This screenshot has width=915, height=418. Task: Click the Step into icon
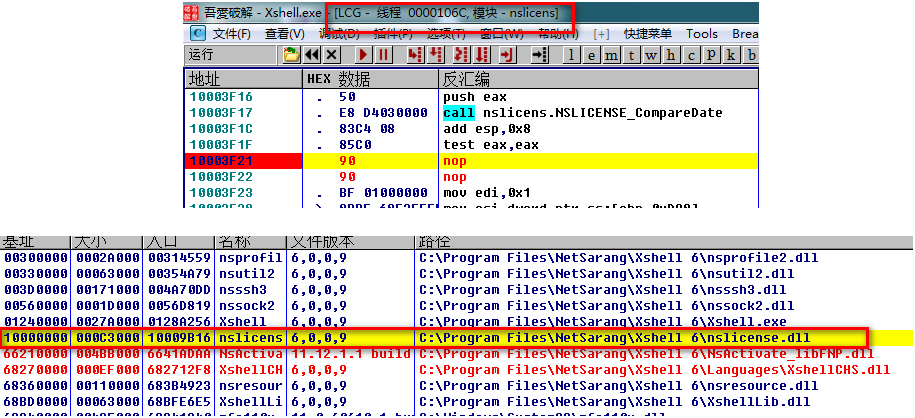pyautogui.click(x=414, y=55)
